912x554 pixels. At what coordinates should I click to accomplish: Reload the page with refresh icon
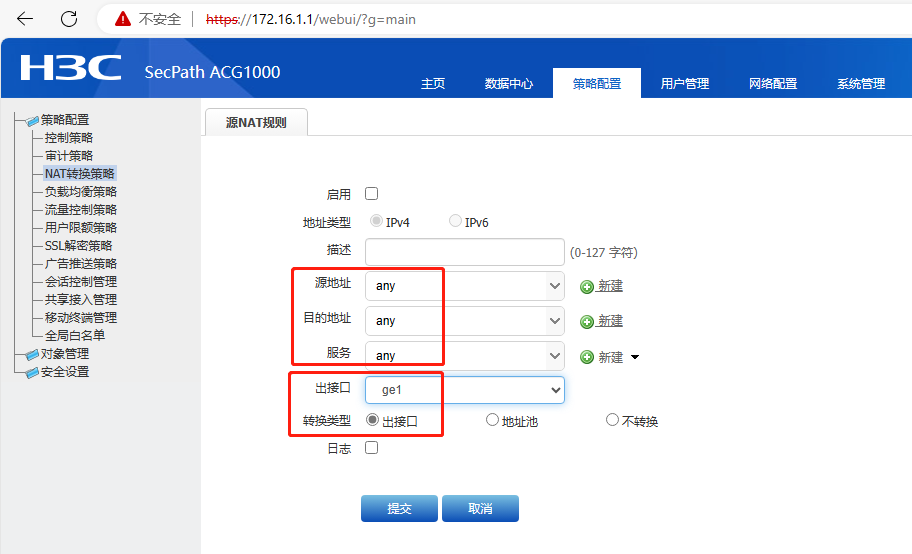(x=69, y=19)
